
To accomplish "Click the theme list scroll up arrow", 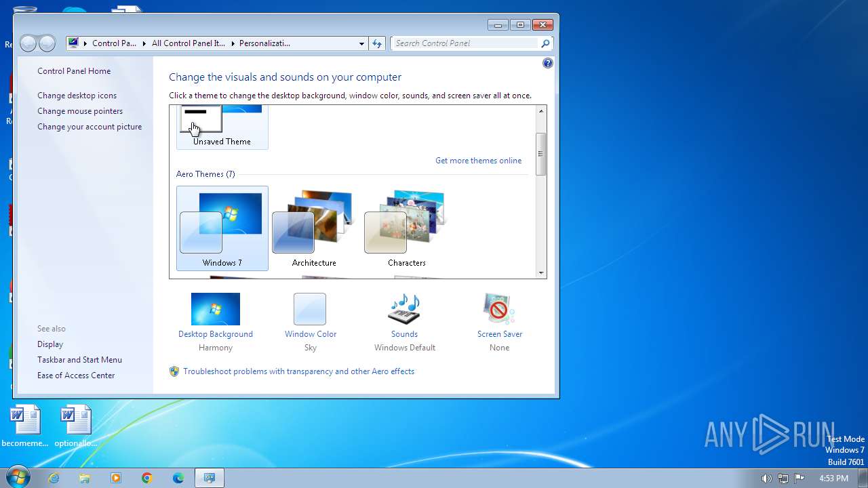I will point(540,111).
